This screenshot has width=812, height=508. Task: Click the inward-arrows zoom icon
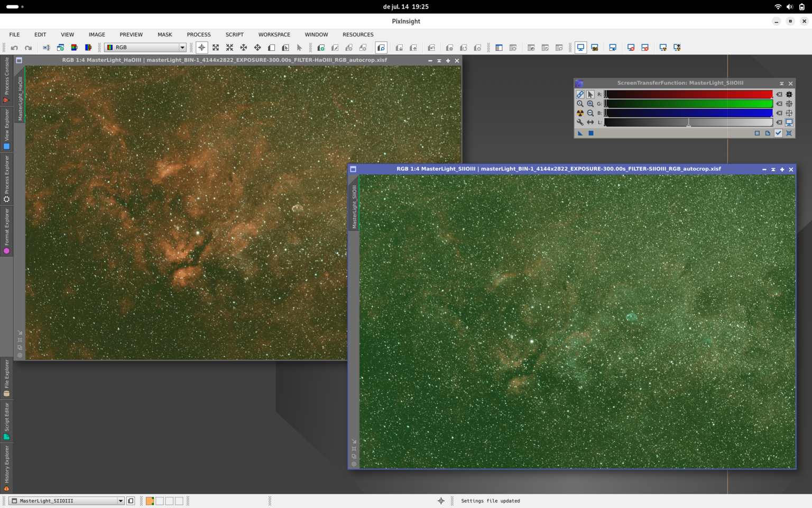point(229,48)
